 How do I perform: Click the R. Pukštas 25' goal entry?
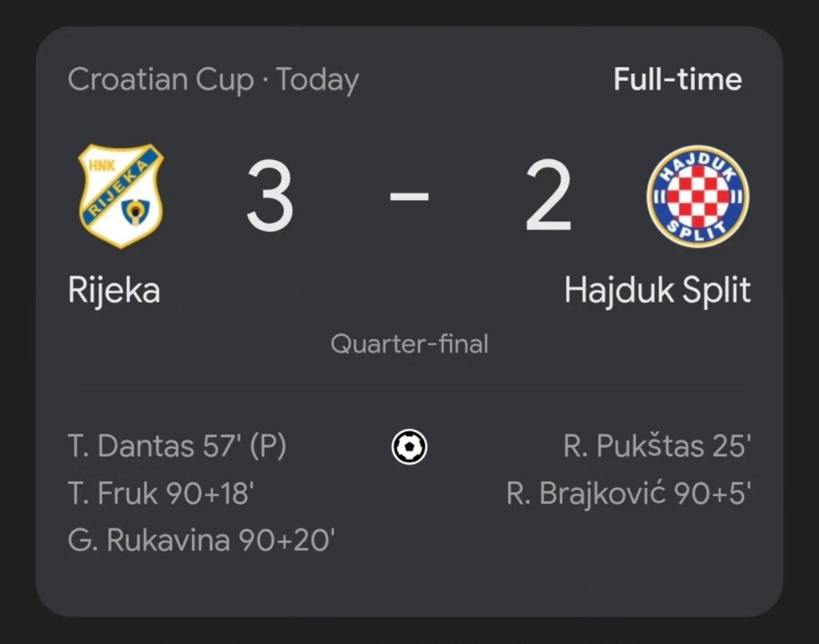[x=657, y=446]
